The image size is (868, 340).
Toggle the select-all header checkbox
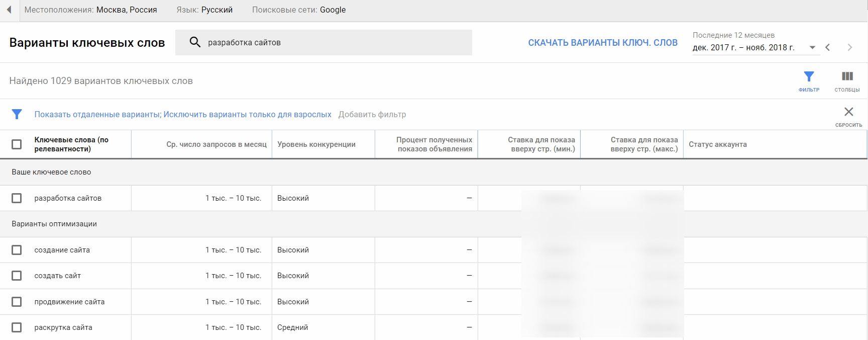click(x=17, y=144)
